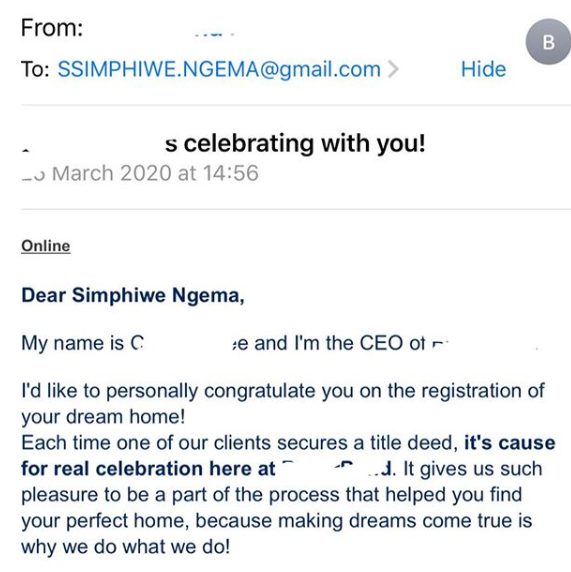Expand recipient details via the chevron arrow
The image size is (571, 572).
click(x=393, y=69)
